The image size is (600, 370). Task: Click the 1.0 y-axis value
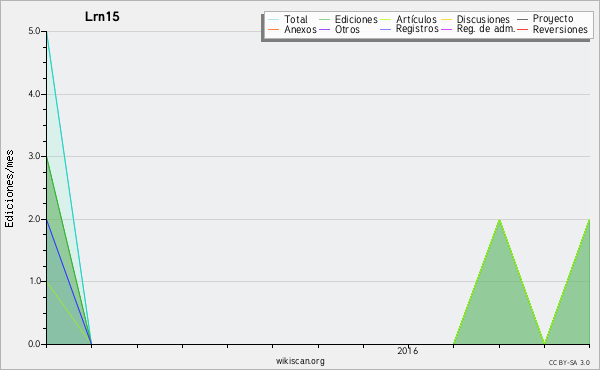click(x=34, y=281)
